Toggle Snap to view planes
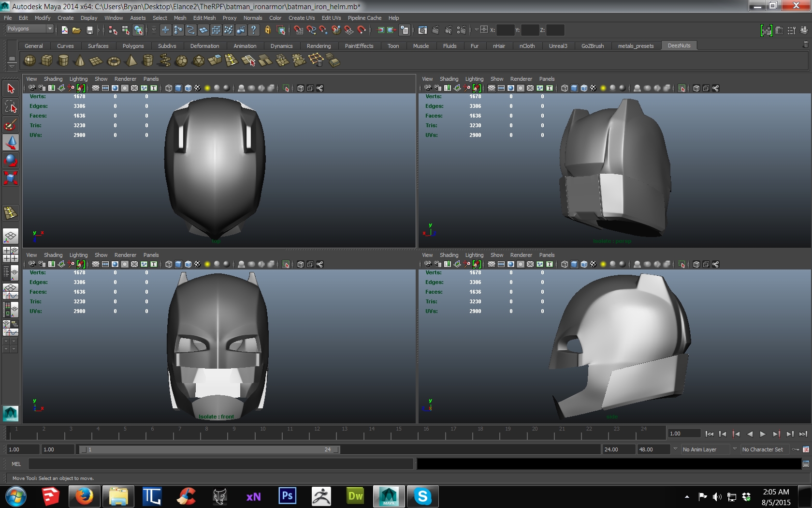Viewport: 812px width, 508px height. 349,30
